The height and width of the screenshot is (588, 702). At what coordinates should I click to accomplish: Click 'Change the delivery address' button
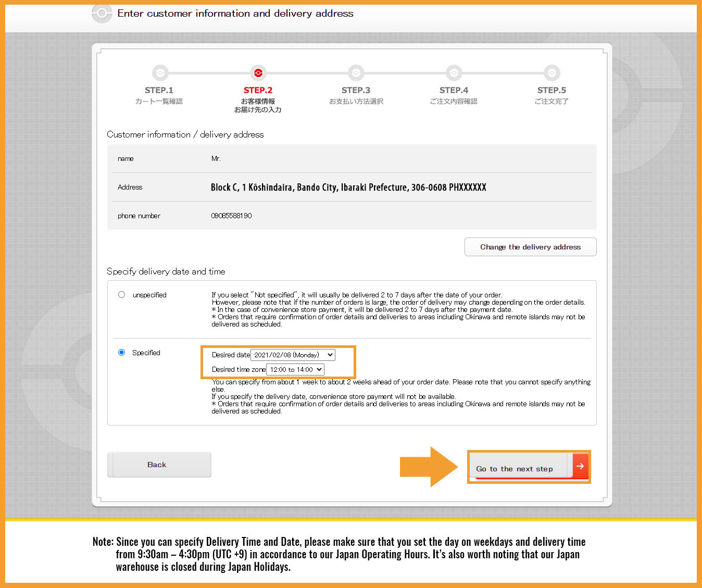(x=530, y=247)
